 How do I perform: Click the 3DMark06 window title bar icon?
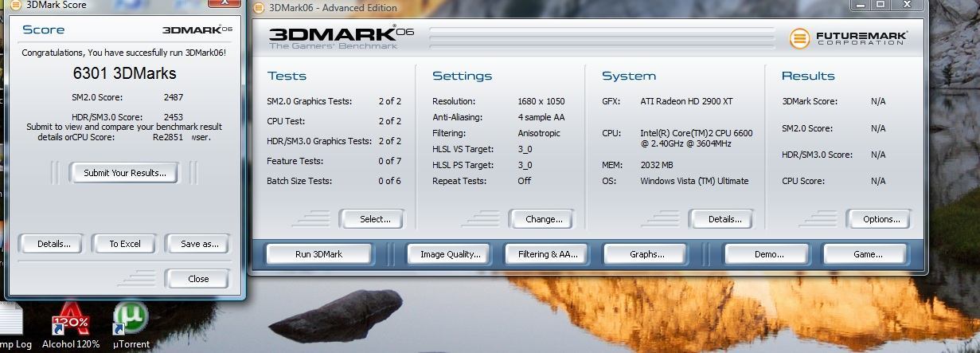coord(259,8)
